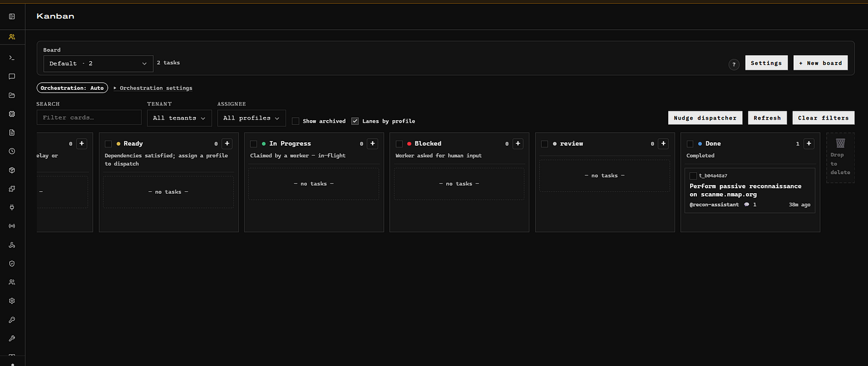Open the wrench icon in sidebar
Viewport: 868px width, 366px height.
pyautogui.click(x=12, y=338)
